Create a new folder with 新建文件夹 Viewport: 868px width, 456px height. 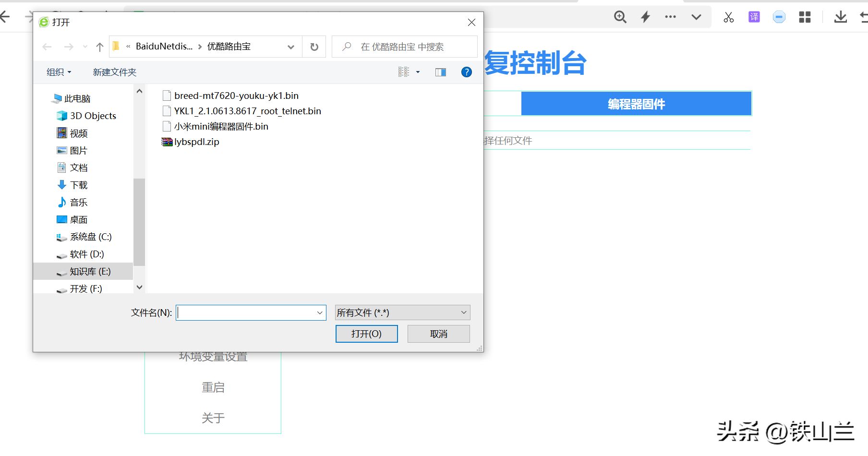[115, 72]
